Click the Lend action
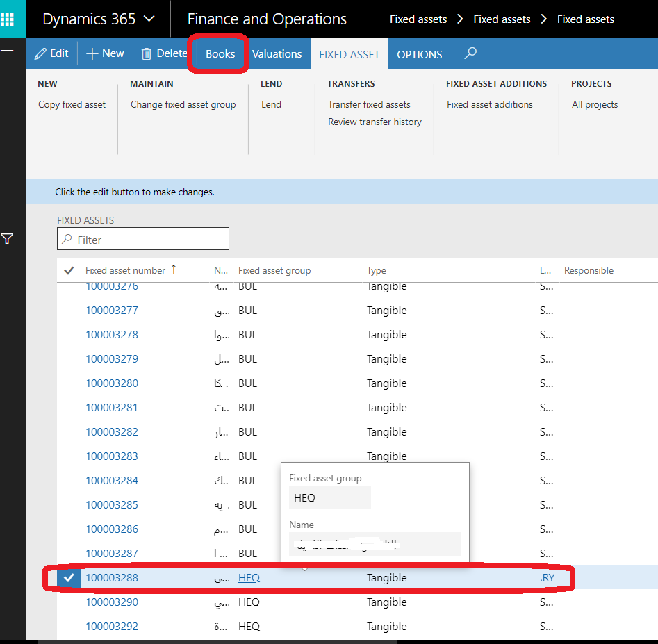This screenshot has height=644, width=658. [271, 104]
